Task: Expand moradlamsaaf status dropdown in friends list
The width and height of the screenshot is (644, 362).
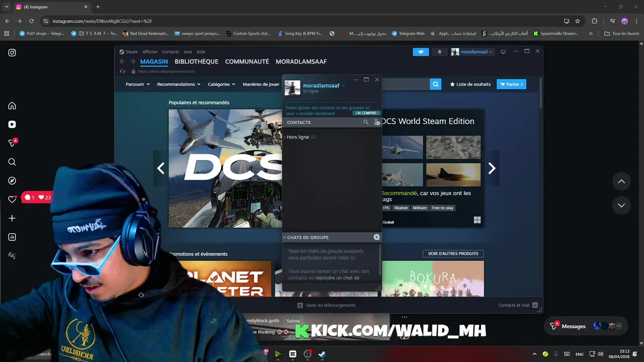Action: 343,86
